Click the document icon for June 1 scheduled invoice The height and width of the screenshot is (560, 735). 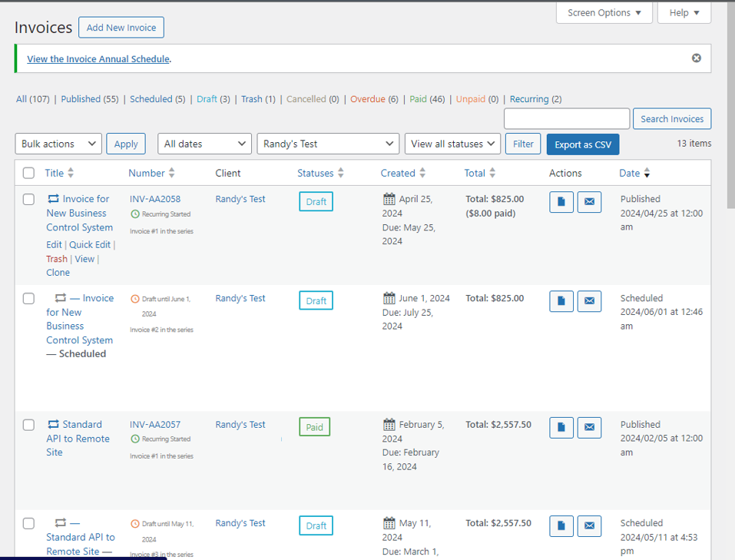[561, 301]
